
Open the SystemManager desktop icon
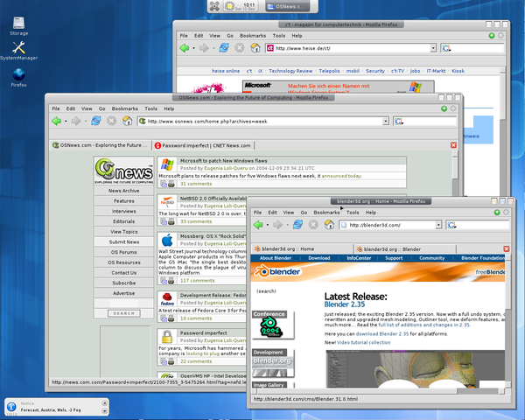[18, 51]
